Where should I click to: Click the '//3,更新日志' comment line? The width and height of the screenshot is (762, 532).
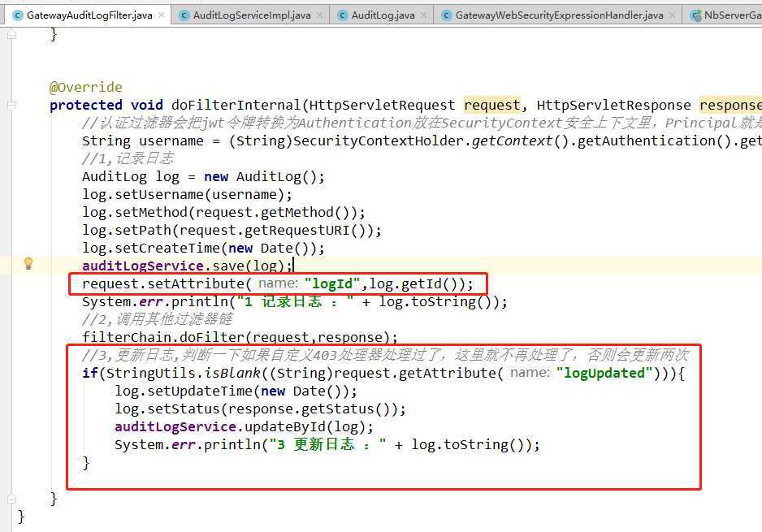tap(385, 355)
